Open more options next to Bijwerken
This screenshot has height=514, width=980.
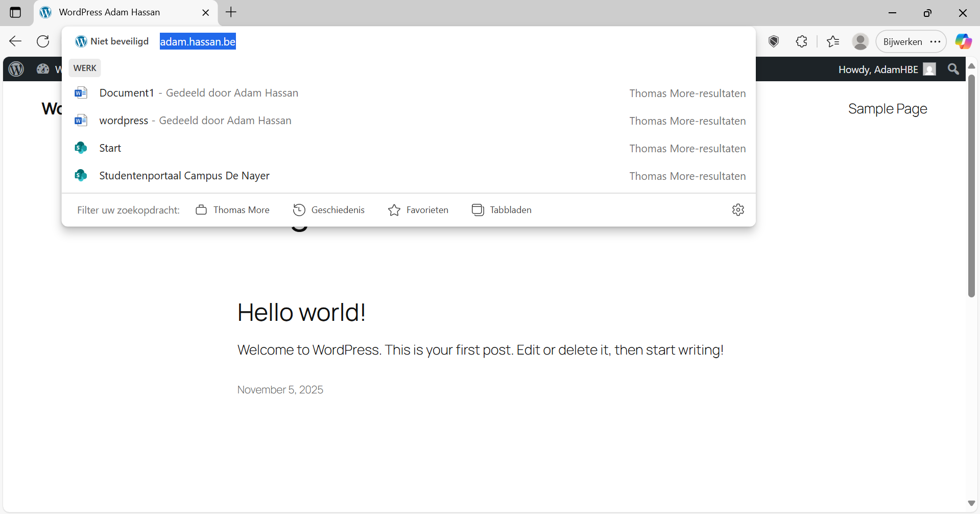[x=936, y=41]
